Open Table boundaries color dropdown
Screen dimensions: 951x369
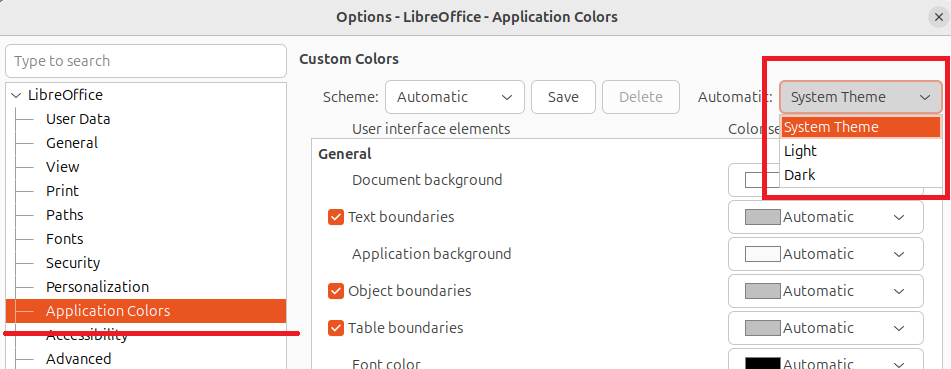click(x=825, y=328)
